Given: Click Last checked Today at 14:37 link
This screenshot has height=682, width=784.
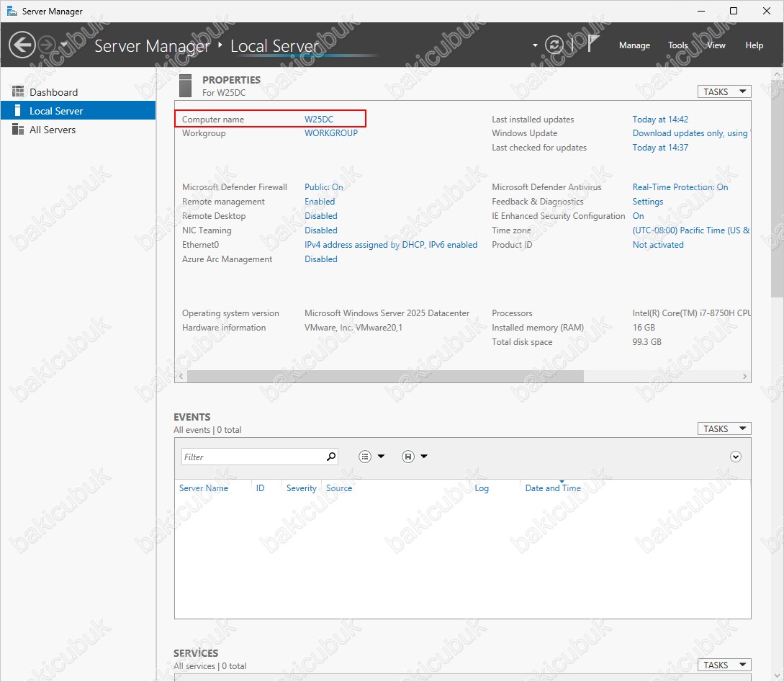Looking at the screenshot, I should click(660, 148).
